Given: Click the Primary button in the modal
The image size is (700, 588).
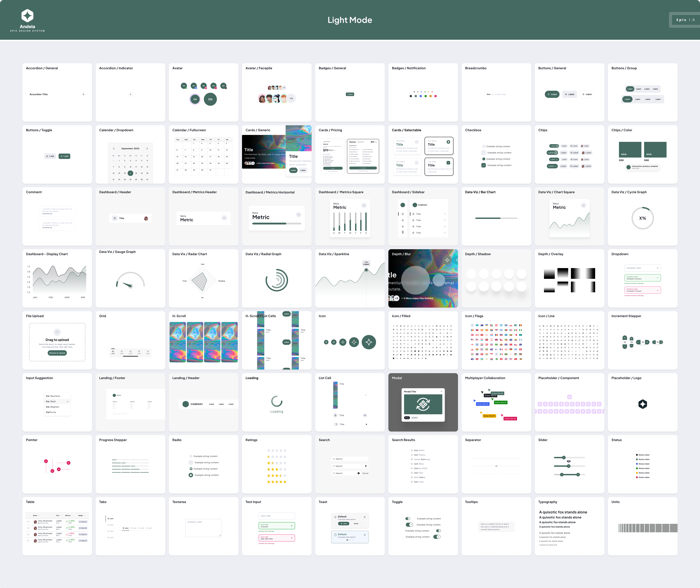Looking at the screenshot, I should pos(407,418).
